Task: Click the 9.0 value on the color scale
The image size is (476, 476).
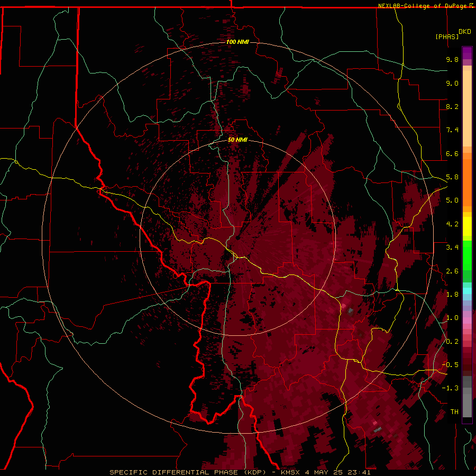Action: click(452, 83)
